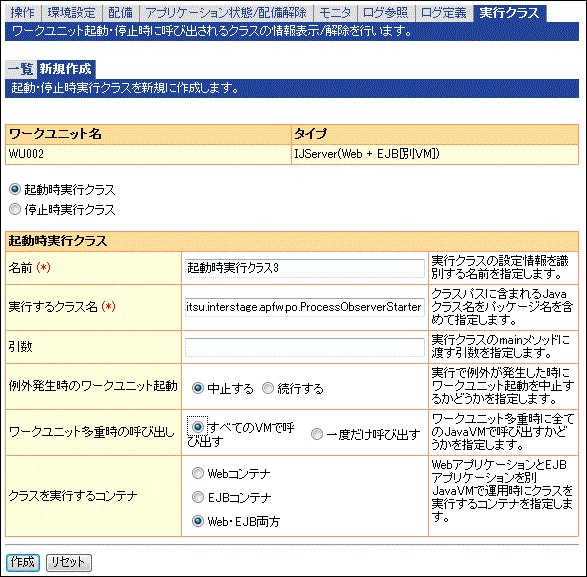Select the 停止時実行クラス radio button
Image resolution: width=587 pixels, height=577 pixels.
coord(15,209)
